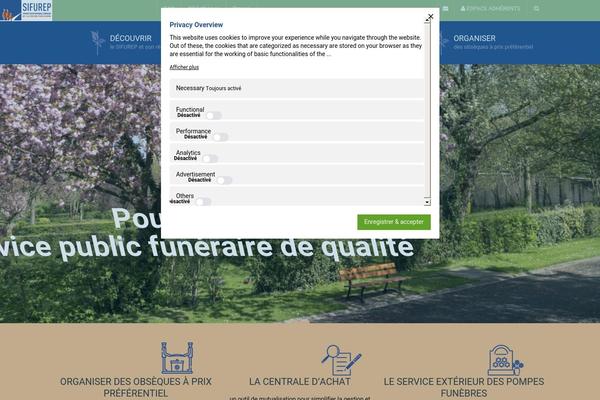Click the 'Toujours activé' label
The image size is (600, 400).
pyautogui.click(x=223, y=88)
